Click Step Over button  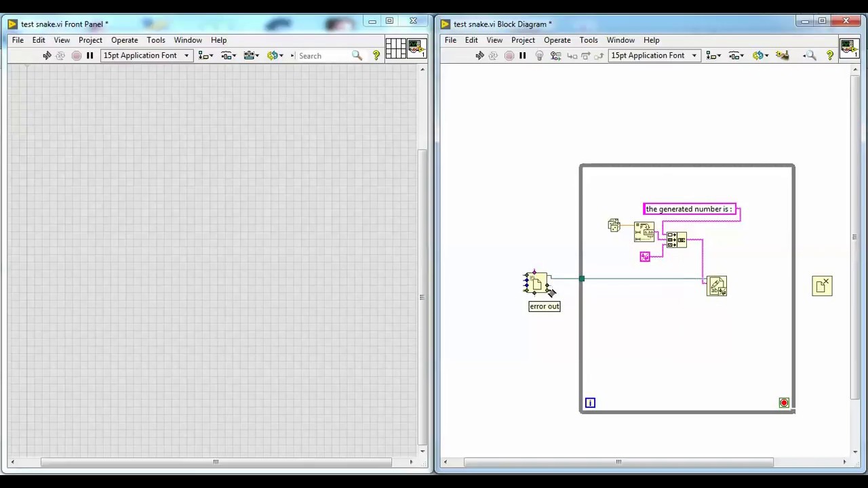point(586,56)
